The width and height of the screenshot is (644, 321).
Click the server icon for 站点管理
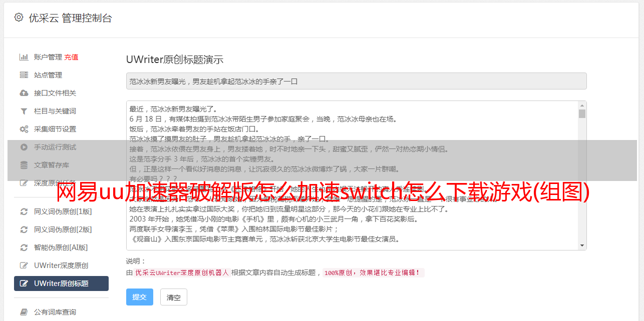[x=24, y=75]
